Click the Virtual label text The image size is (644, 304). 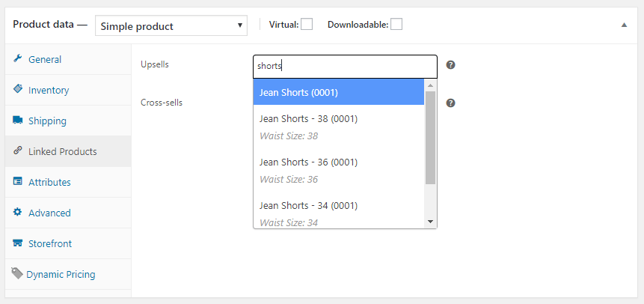point(283,25)
